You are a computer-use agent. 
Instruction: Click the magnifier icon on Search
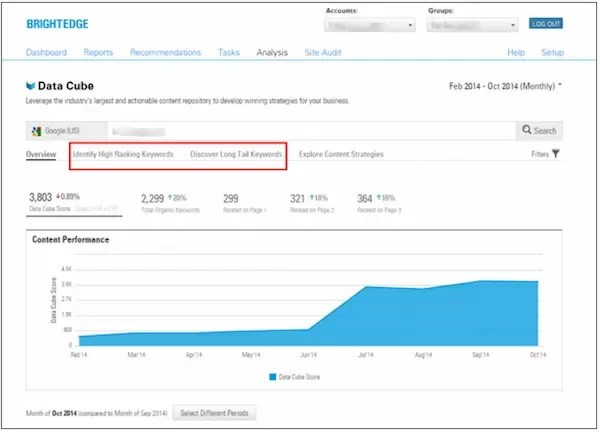[x=527, y=130]
